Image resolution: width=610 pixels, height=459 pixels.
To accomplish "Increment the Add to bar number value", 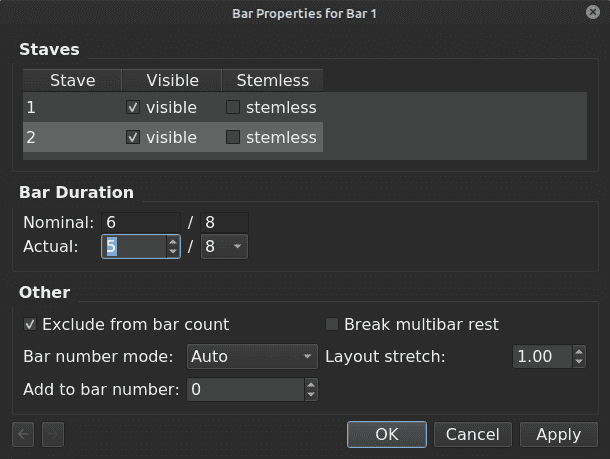I will click(x=310, y=384).
